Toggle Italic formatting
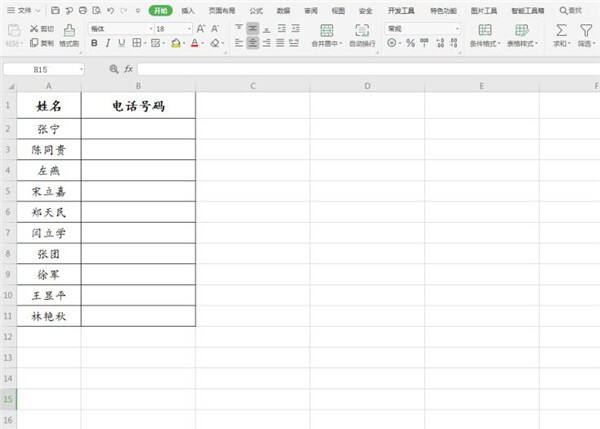Image resolution: width=600 pixels, height=429 pixels. (108, 43)
